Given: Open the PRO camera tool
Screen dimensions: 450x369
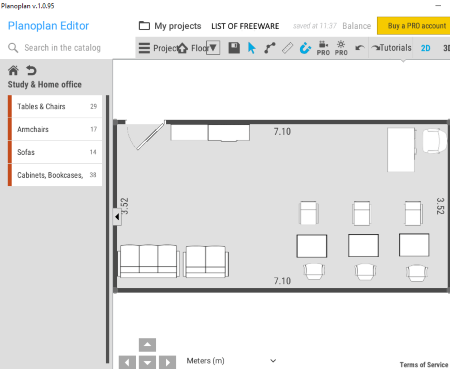Looking at the screenshot, I should point(323,48).
